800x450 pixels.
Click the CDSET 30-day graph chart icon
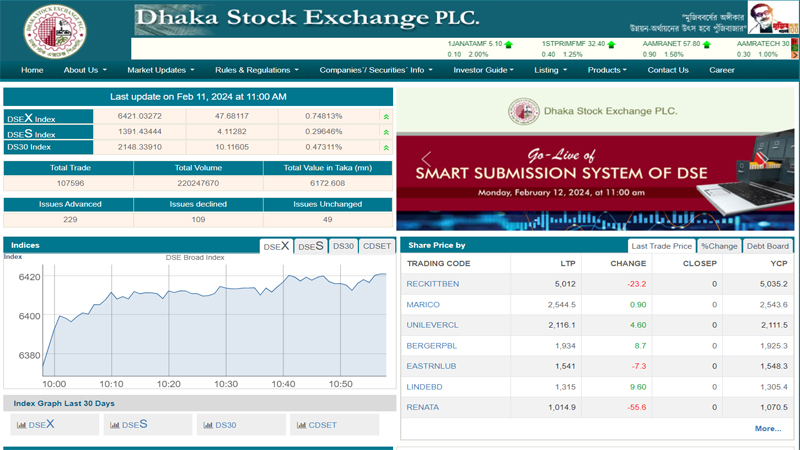tap(301, 425)
